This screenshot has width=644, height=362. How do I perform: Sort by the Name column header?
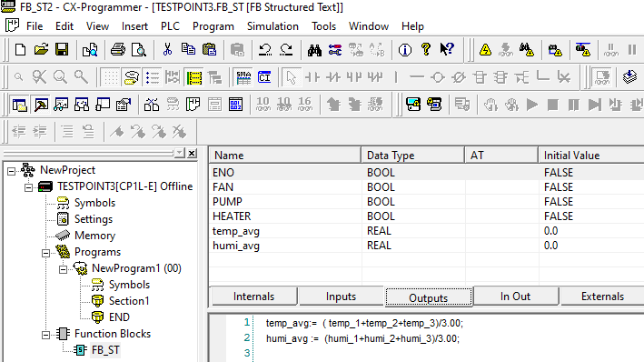pos(285,156)
